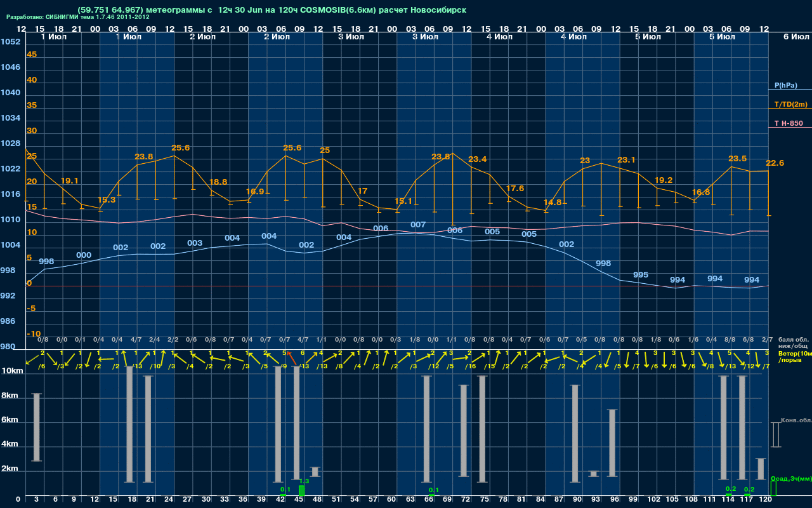Click the green precipitation bar at hour 45
This screenshot has width=812, height=508.
click(x=301, y=491)
